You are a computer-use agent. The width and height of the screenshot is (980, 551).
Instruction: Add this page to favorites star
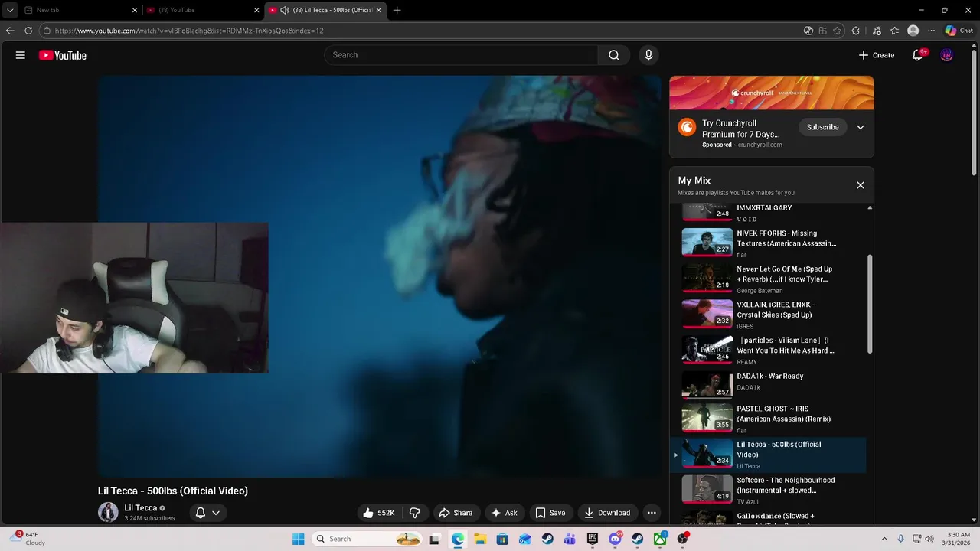837,31
